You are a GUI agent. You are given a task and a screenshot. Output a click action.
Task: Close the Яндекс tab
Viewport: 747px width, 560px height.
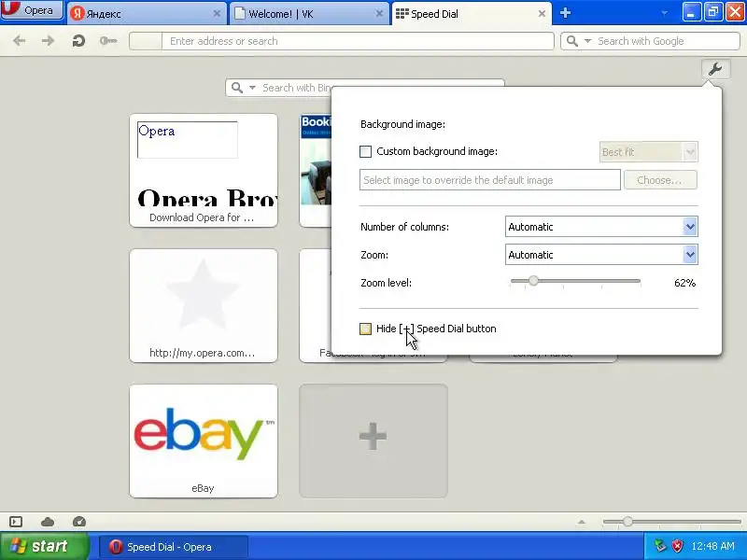(217, 14)
